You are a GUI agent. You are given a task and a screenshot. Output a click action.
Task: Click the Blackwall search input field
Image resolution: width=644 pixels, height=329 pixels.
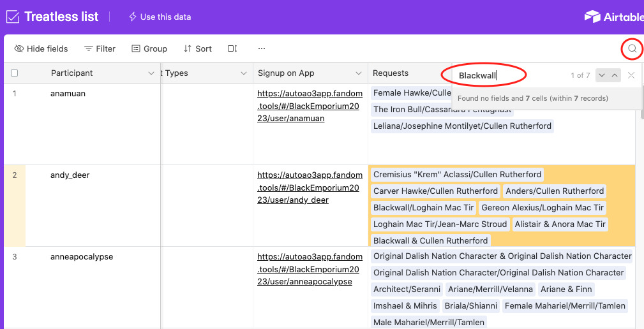[509, 75]
